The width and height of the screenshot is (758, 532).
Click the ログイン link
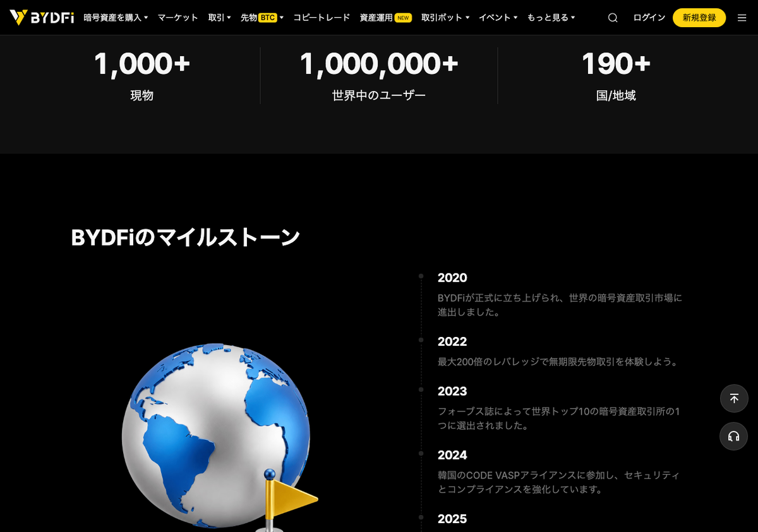[649, 18]
